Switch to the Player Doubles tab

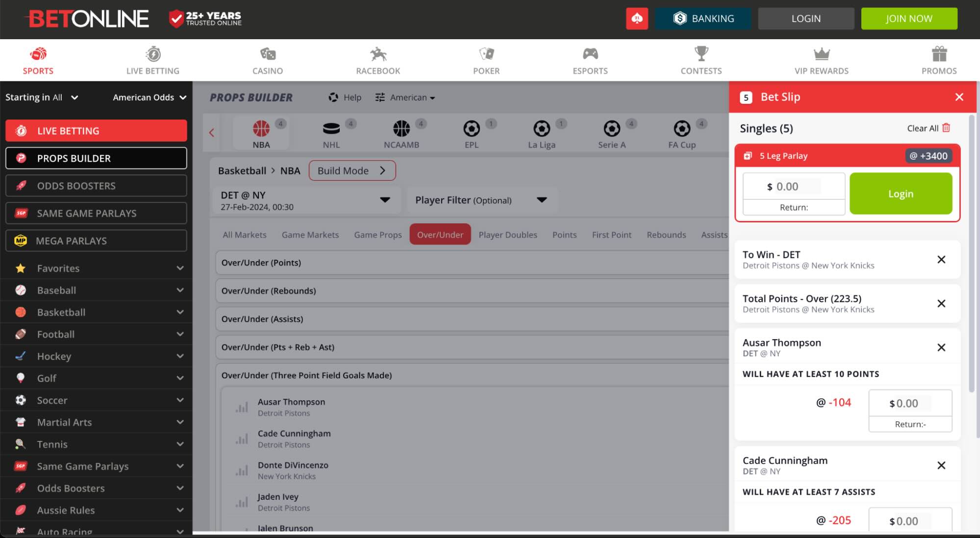pyautogui.click(x=508, y=235)
